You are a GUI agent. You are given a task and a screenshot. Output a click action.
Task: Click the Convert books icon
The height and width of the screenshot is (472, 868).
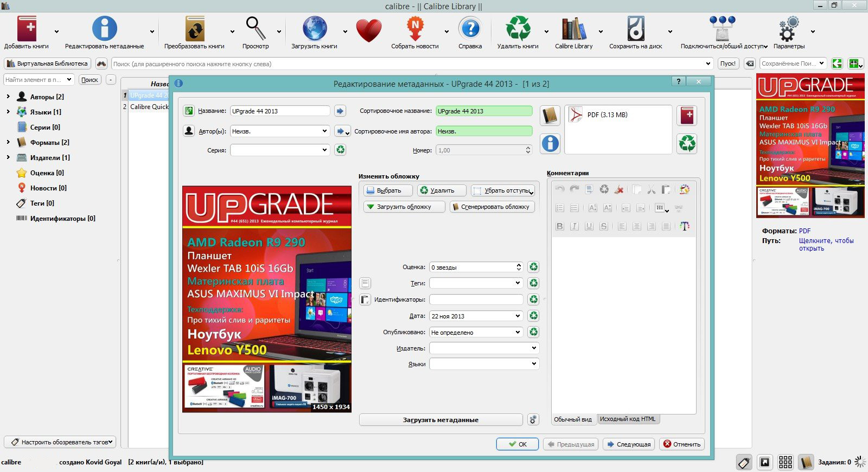click(194, 28)
